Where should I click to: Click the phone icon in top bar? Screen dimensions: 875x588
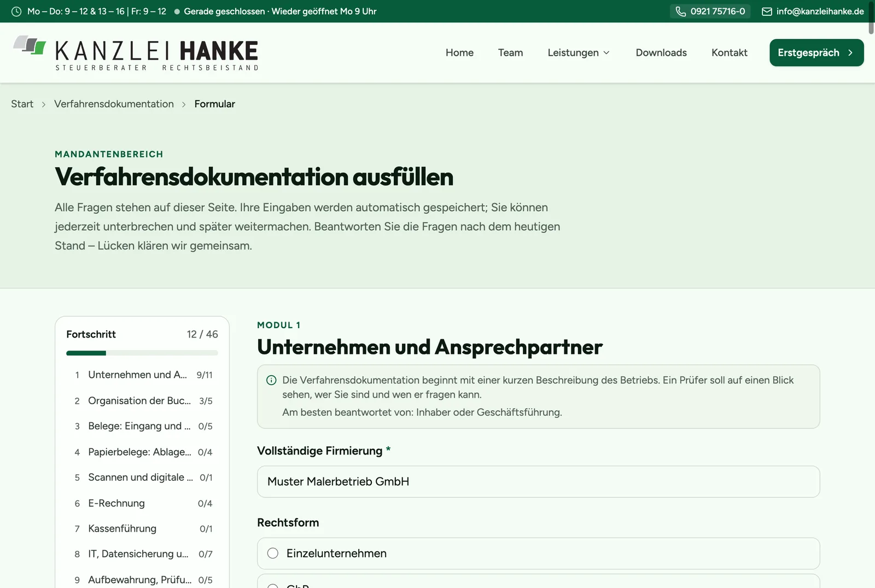(680, 11)
